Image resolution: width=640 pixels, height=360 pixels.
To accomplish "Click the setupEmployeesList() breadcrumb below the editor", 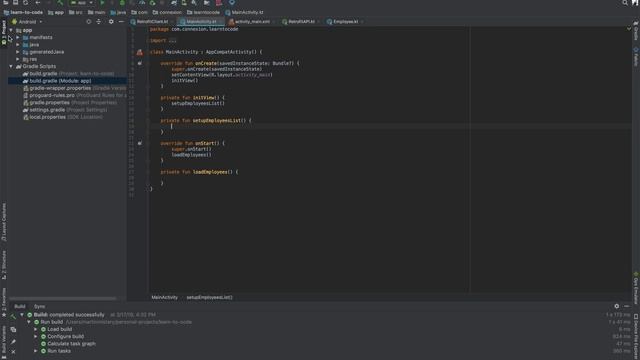I will 209,298.
